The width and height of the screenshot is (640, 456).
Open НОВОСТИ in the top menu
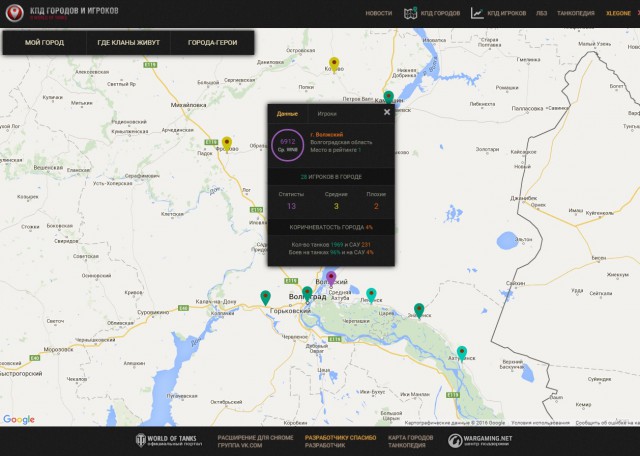(x=378, y=13)
